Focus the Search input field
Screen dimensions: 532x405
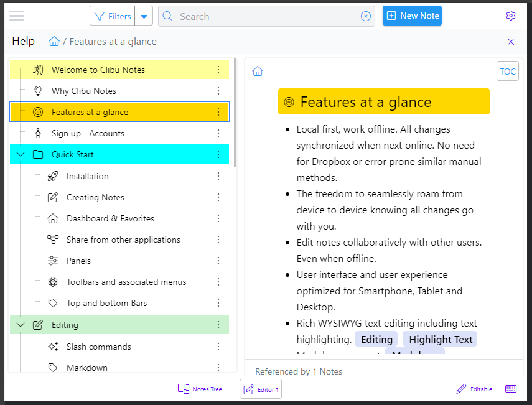267,16
